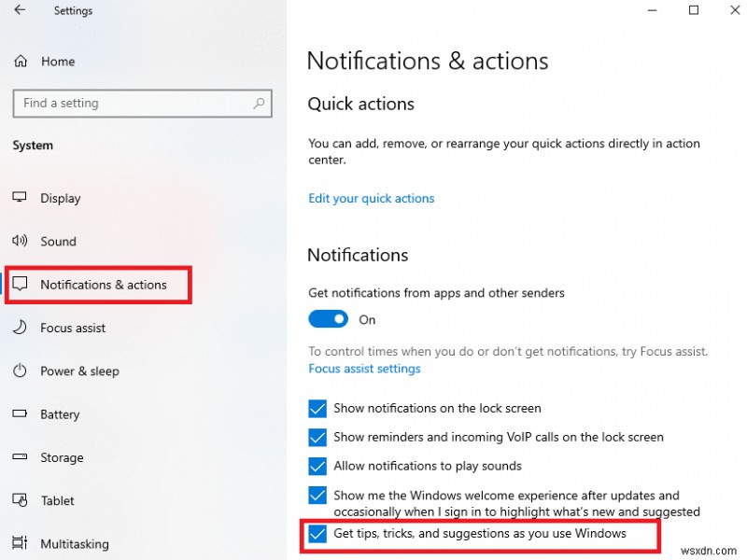Turn off notifications from apps toggle
The height and width of the screenshot is (560, 747).
[328, 319]
